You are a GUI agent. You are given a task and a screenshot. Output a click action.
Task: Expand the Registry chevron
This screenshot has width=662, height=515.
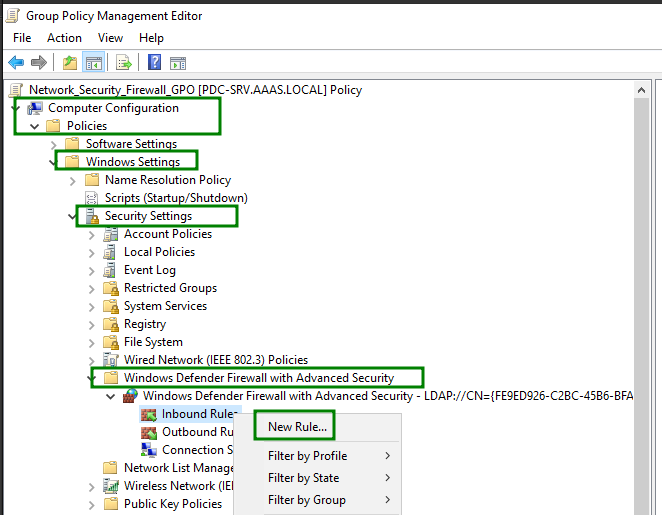point(92,325)
